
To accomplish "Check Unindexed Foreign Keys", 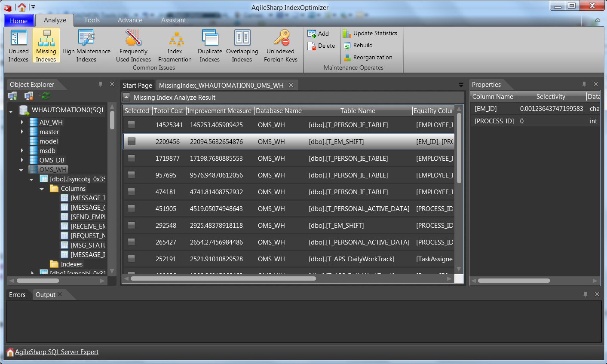I will click(281, 46).
